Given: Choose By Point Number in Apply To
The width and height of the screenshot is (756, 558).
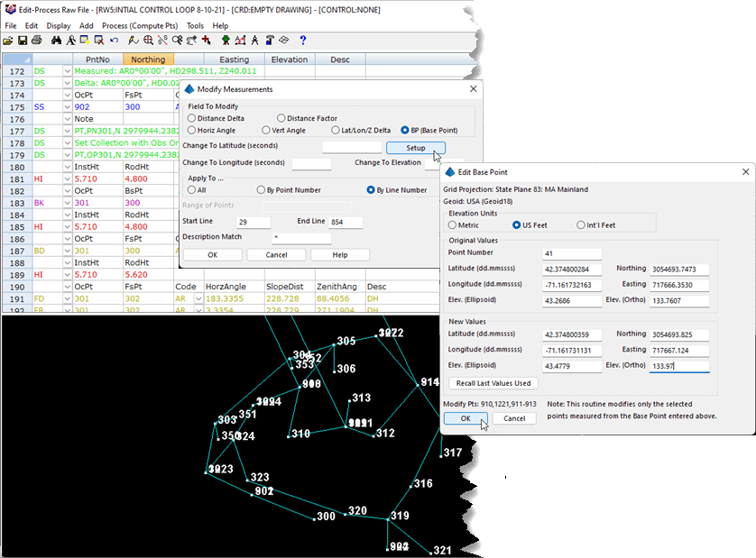Looking at the screenshot, I should [x=261, y=190].
